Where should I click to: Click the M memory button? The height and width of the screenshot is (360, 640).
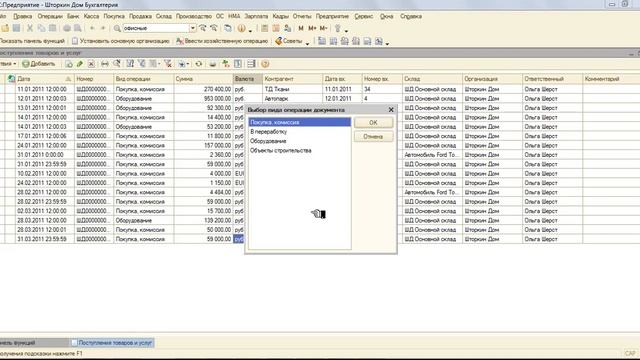[301, 28]
